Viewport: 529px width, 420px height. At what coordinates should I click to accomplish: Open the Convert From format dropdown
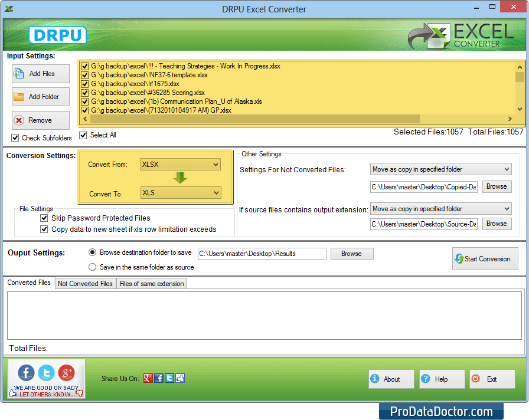pyautogui.click(x=217, y=165)
